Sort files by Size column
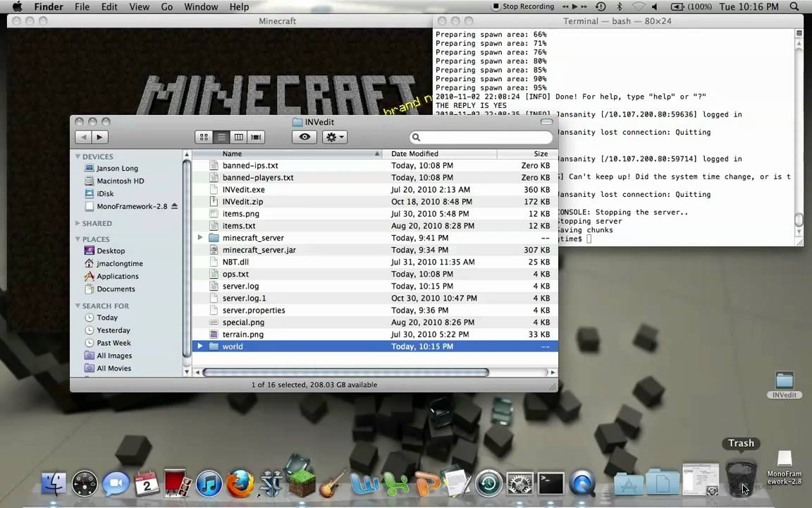 click(527, 154)
